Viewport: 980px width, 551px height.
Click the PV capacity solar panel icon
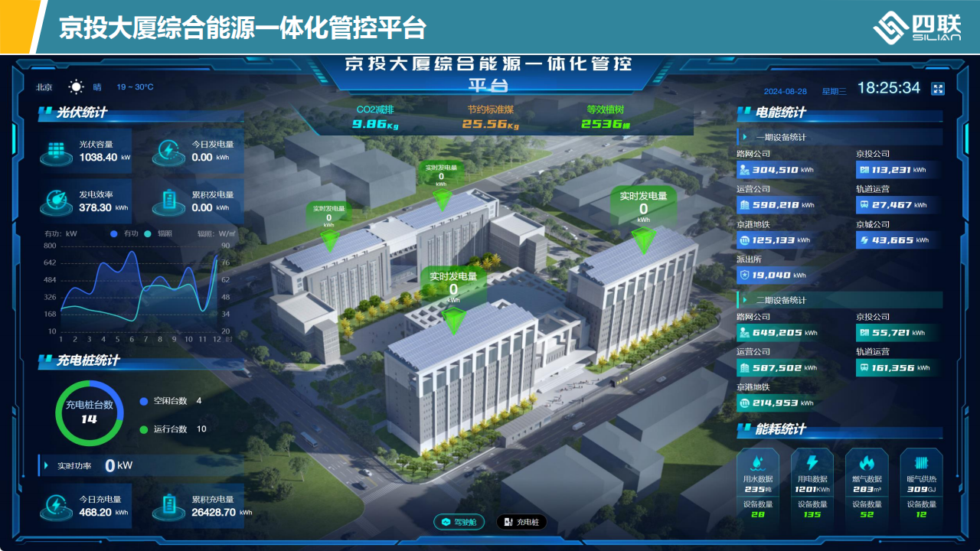(x=56, y=152)
